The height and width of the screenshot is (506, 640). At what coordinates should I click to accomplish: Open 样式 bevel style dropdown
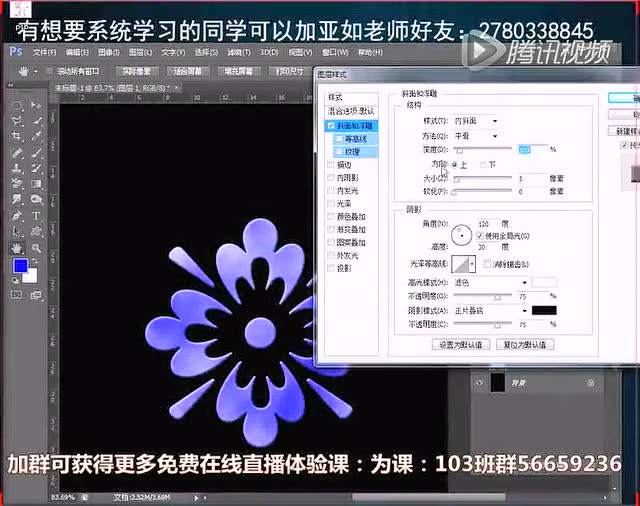pos(476,121)
